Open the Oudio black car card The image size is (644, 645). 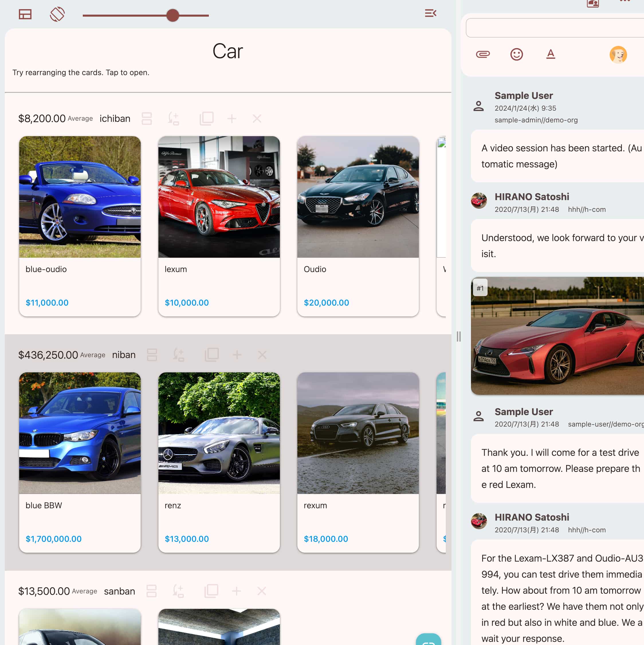(x=358, y=226)
